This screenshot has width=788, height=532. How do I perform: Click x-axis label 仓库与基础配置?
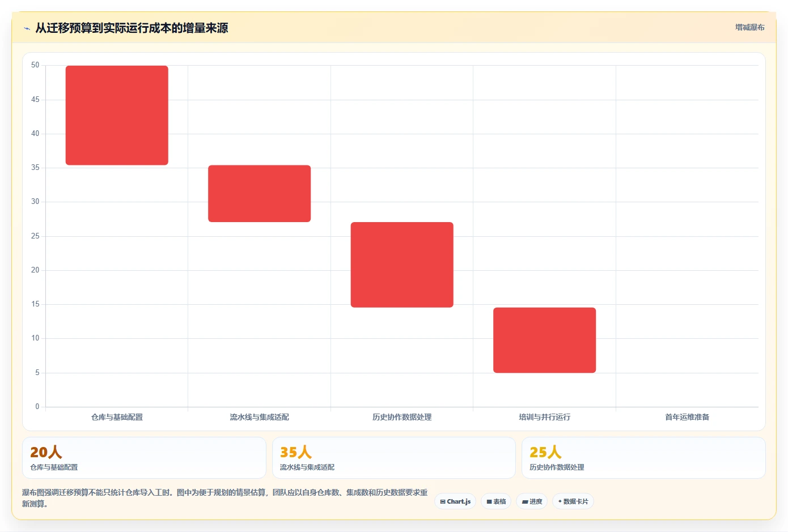click(117, 417)
